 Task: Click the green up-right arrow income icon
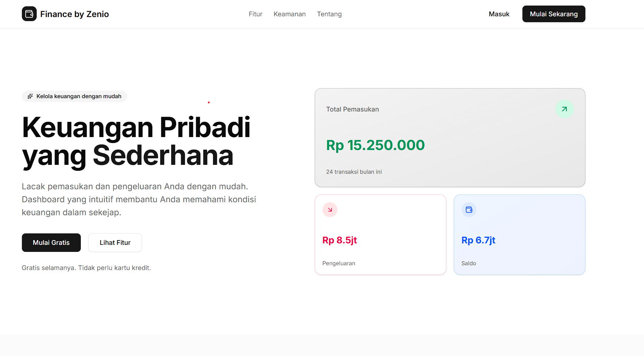point(564,109)
